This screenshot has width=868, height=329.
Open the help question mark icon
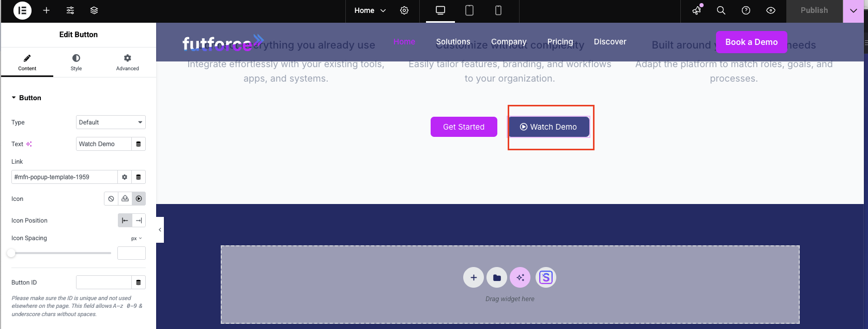coord(746,10)
